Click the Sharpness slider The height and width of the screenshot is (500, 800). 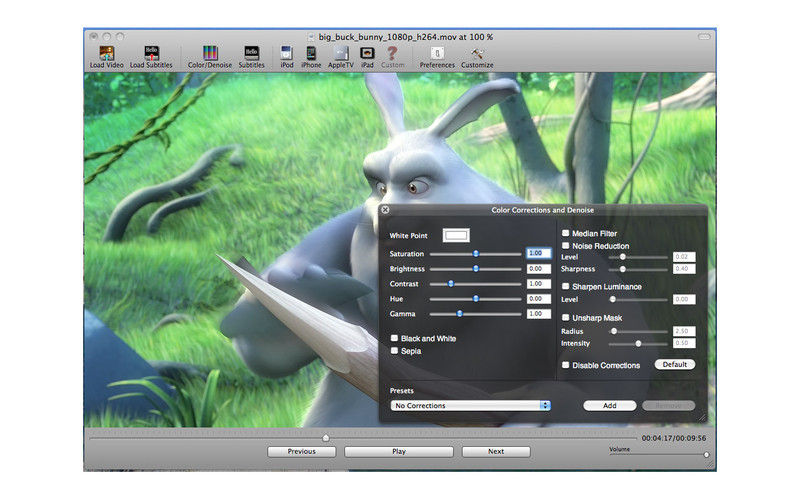click(638, 269)
